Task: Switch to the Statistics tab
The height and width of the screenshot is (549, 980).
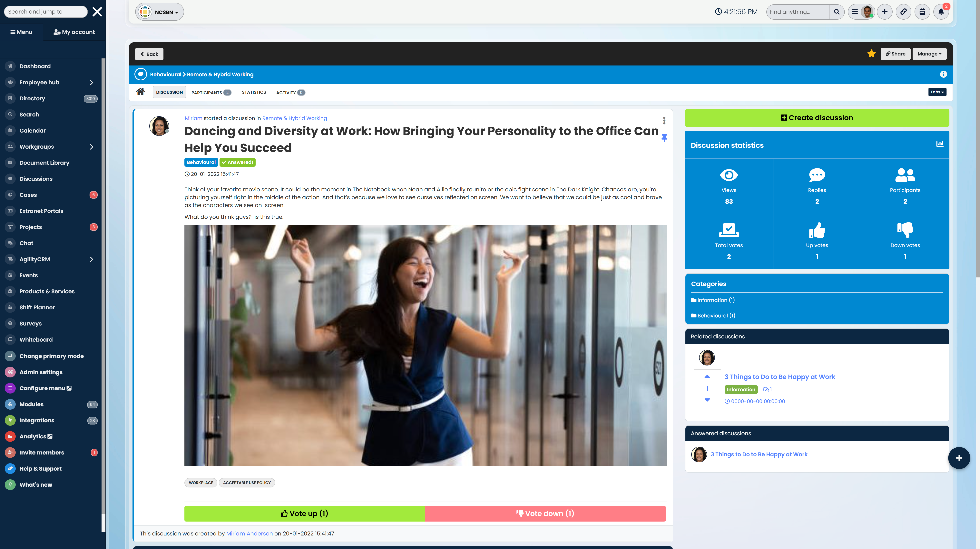Action: coord(254,92)
